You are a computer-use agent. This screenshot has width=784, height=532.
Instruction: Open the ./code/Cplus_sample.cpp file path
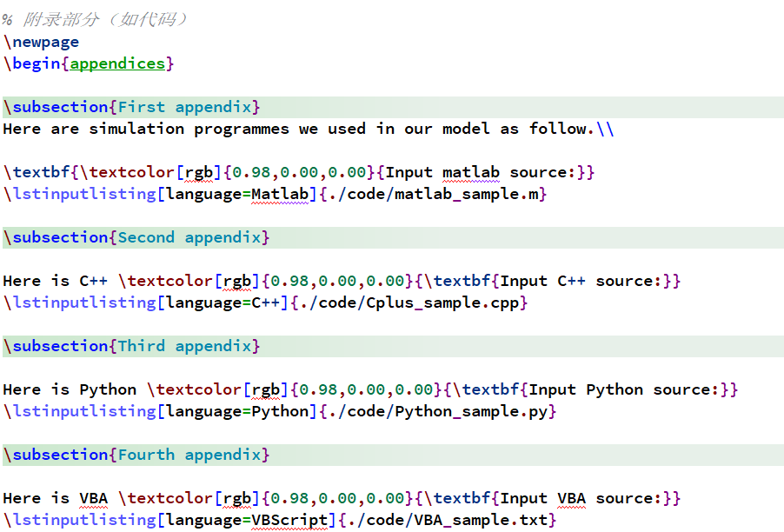click(423, 303)
